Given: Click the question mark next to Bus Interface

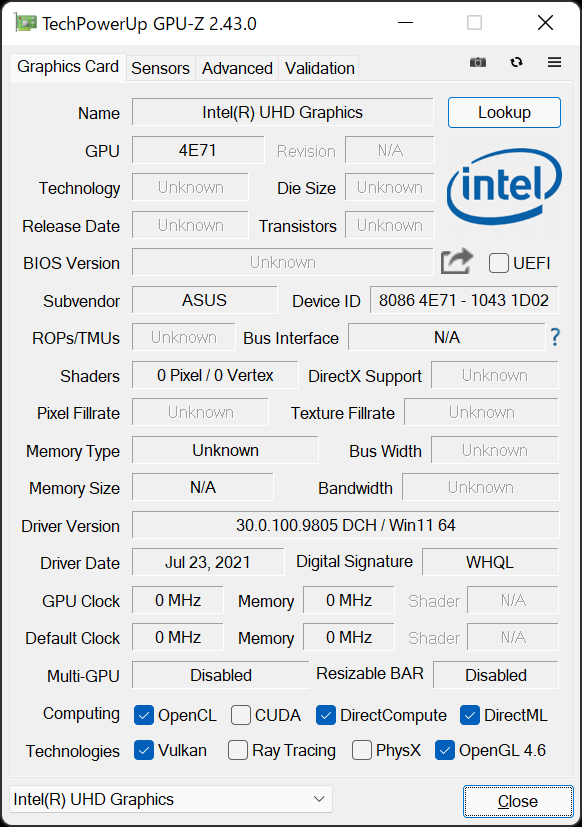Looking at the screenshot, I should point(555,338).
